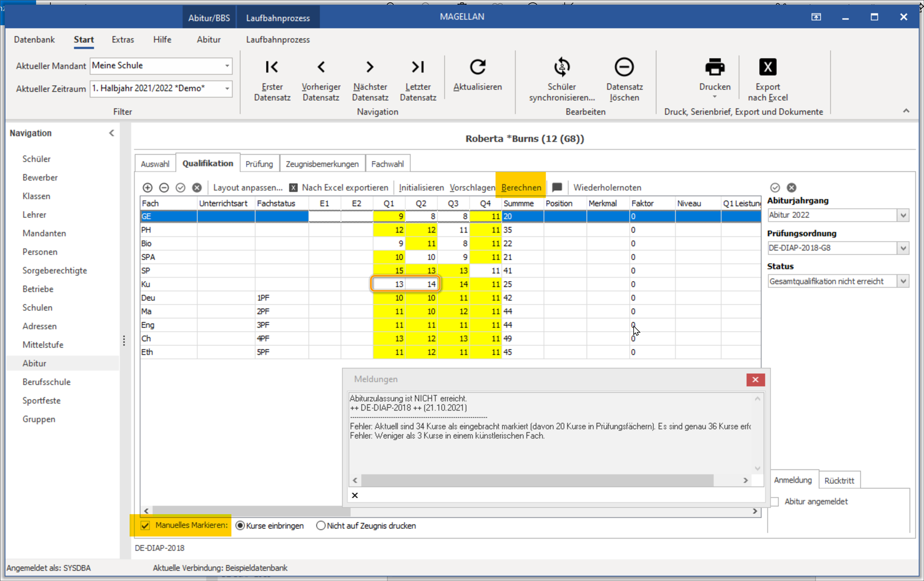Go to Vorheriger Datensatz

pyautogui.click(x=321, y=79)
